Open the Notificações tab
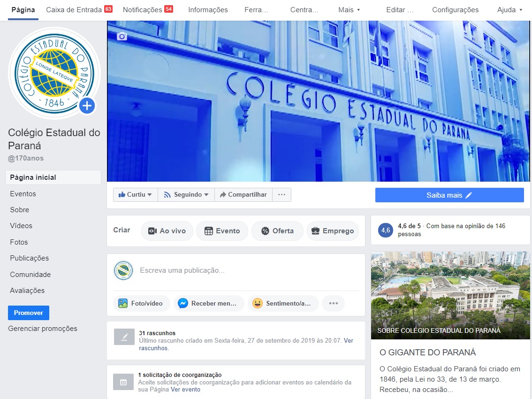Image resolution: width=532 pixels, height=399 pixels. (148, 10)
